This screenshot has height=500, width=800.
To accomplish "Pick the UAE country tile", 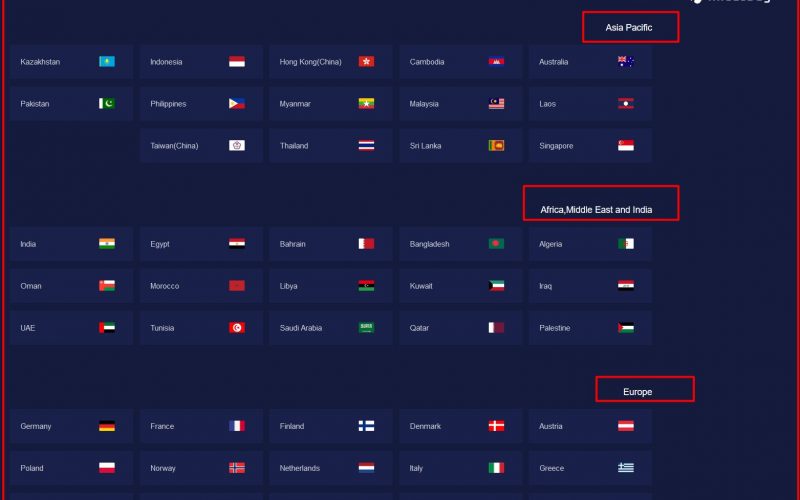I will [71, 328].
